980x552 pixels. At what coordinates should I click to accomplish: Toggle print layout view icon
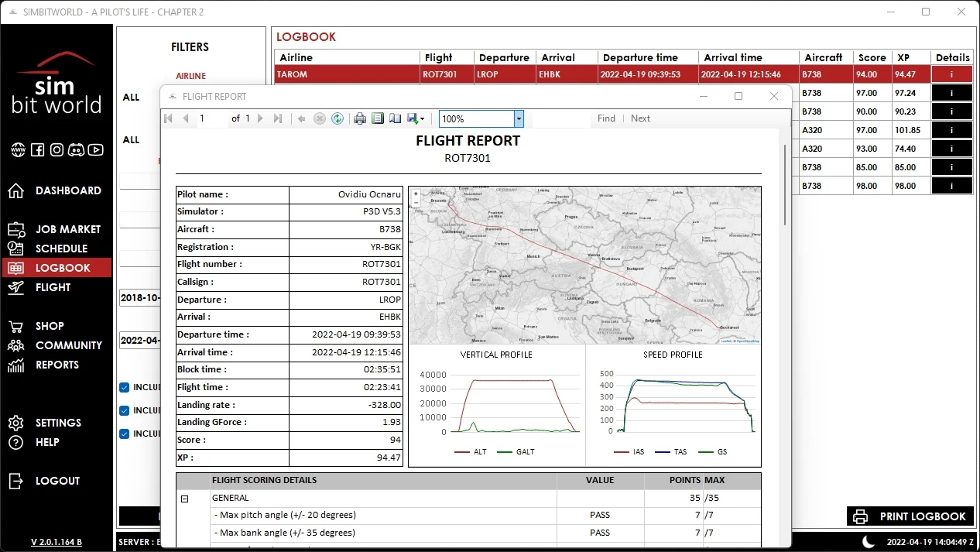[x=378, y=118]
